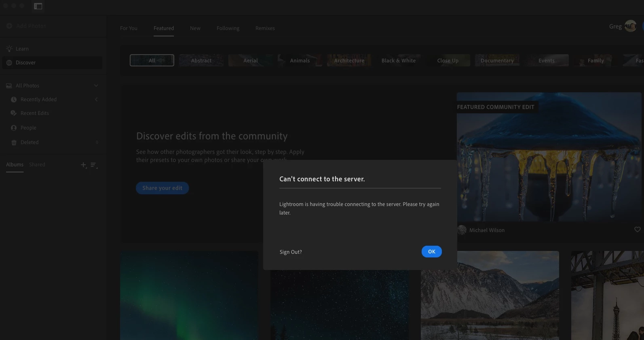Open the featured community edit image

click(x=549, y=157)
